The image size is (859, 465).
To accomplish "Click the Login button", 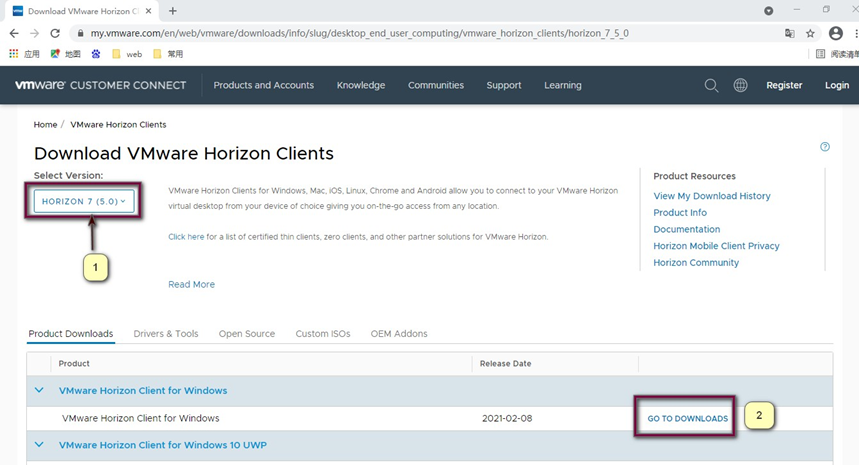I will coord(836,85).
